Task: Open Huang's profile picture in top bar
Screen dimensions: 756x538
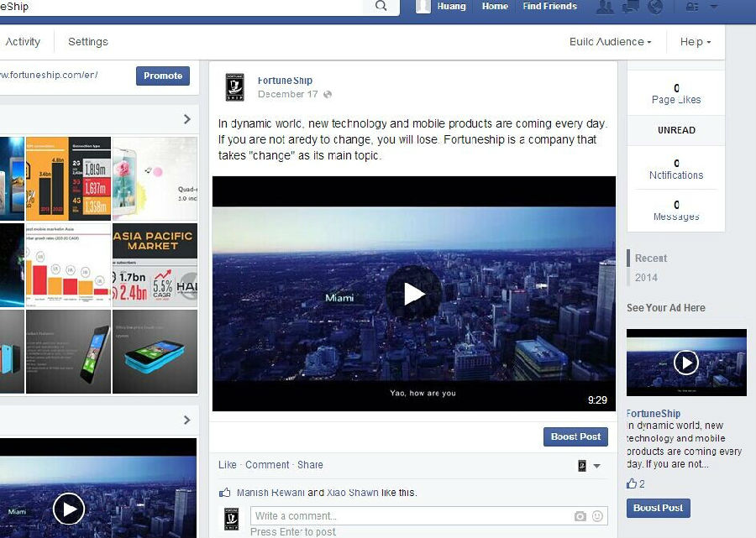Action: click(423, 6)
